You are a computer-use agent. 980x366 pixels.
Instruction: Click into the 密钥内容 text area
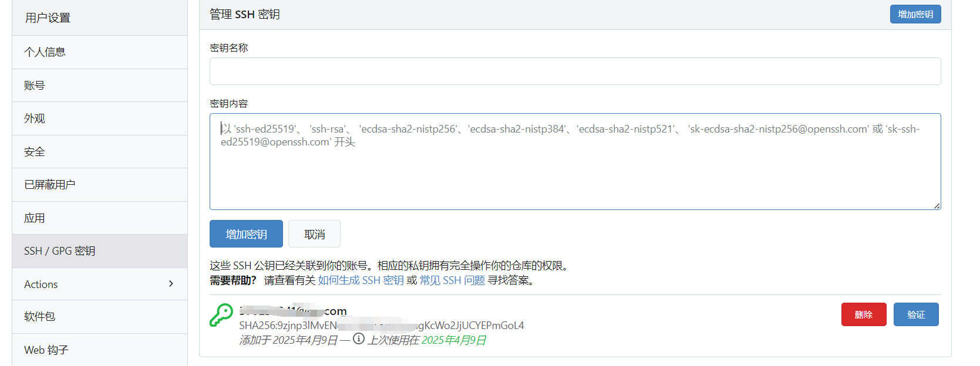[575, 170]
